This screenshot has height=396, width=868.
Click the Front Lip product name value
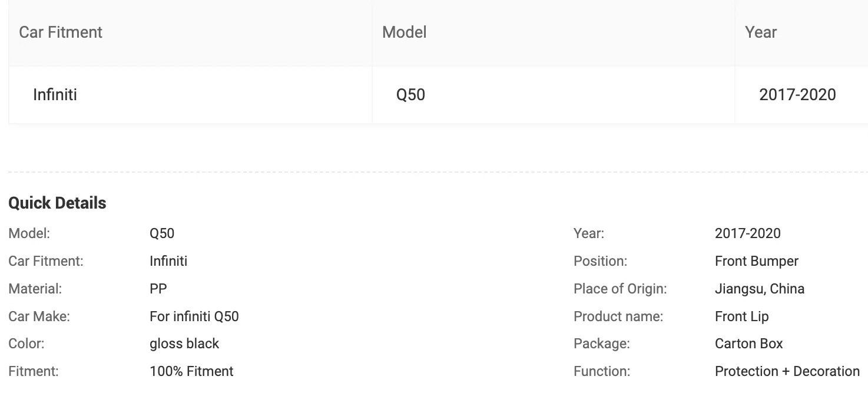(x=742, y=316)
